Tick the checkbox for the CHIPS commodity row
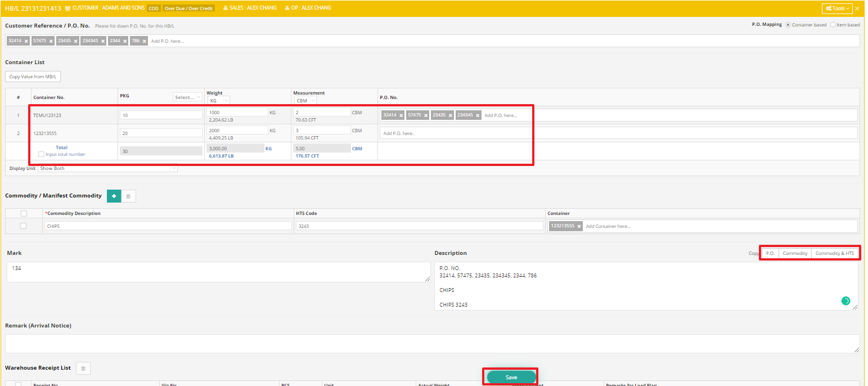Image resolution: width=868 pixels, height=386 pixels. point(23,226)
